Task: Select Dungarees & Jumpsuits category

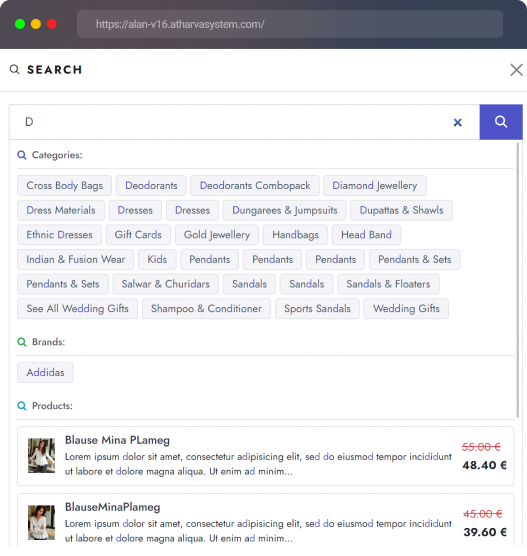Action: pyautogui.click(x=284, y=210)
